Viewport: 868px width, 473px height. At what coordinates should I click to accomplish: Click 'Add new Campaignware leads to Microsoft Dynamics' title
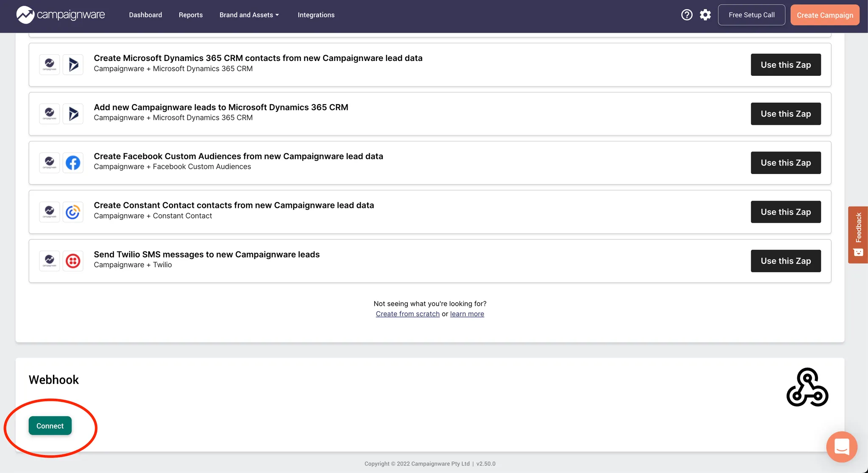(x=221, y=107)
